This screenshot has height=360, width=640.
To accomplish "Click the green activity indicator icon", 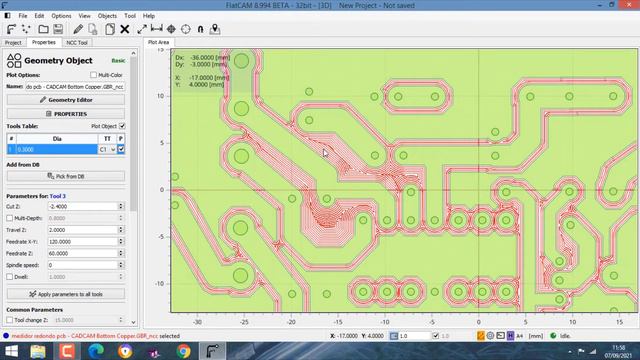I will [553, 336].
